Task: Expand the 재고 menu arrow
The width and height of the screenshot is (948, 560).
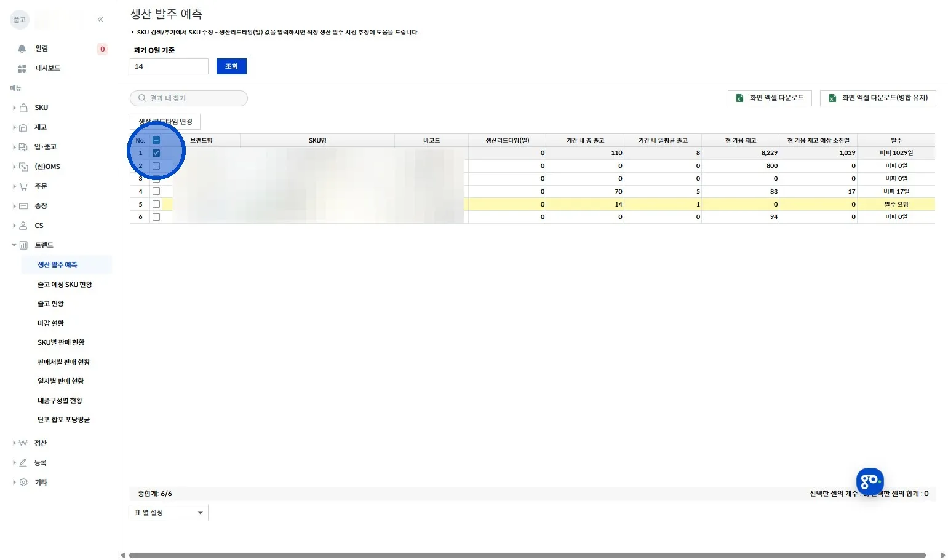Action: [14, 127]
